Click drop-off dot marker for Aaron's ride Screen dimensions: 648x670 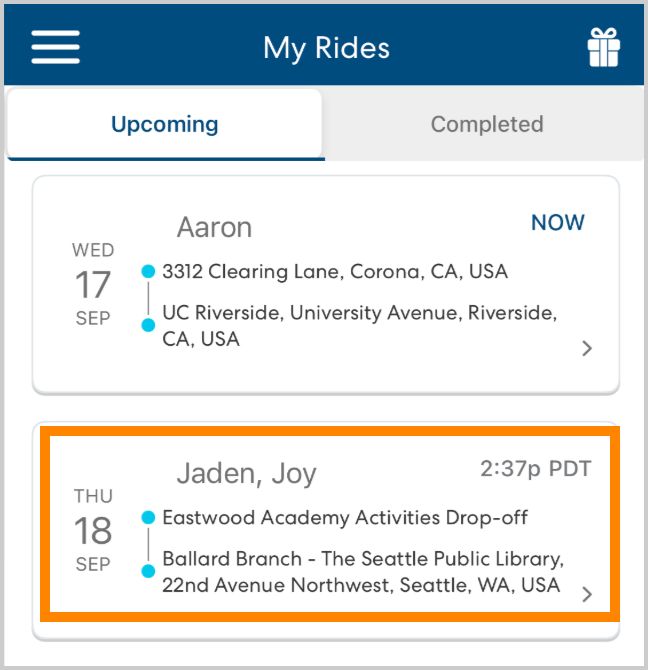tap(148, 325)
